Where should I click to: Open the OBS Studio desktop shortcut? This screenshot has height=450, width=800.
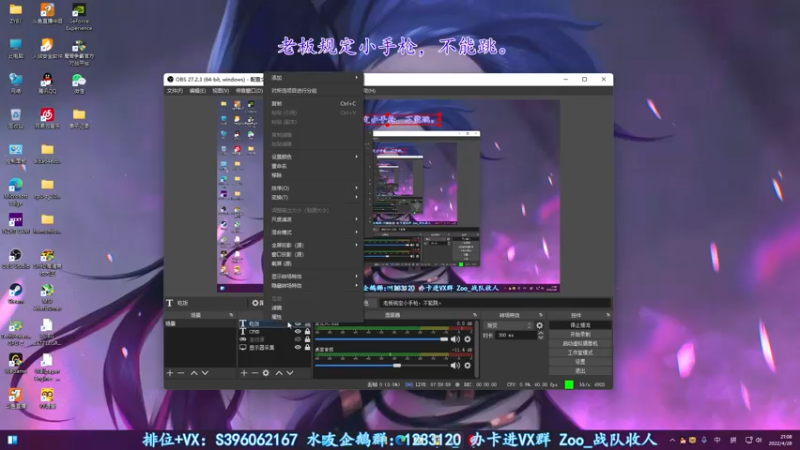pos(15,258)
